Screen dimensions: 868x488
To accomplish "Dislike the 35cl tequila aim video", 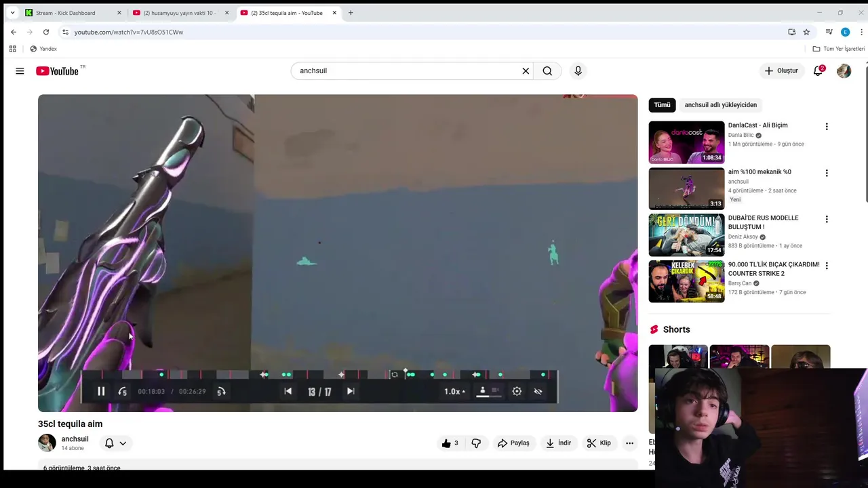I will coord(476,443).
